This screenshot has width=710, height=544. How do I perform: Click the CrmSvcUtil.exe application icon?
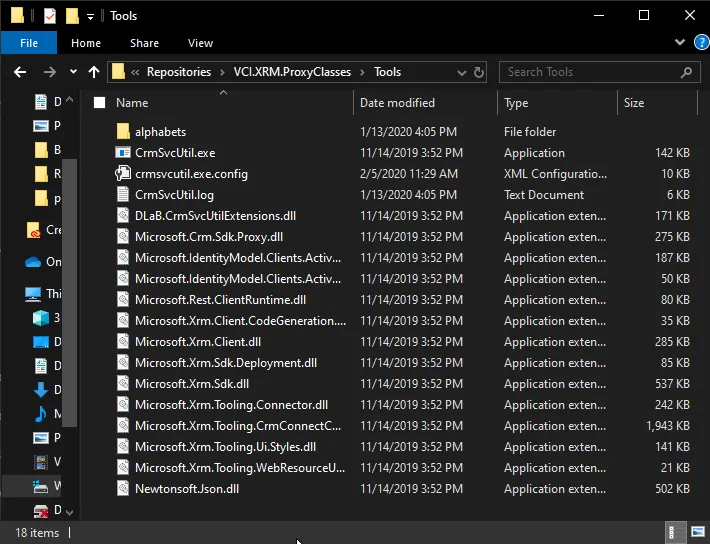coord(123,153)
